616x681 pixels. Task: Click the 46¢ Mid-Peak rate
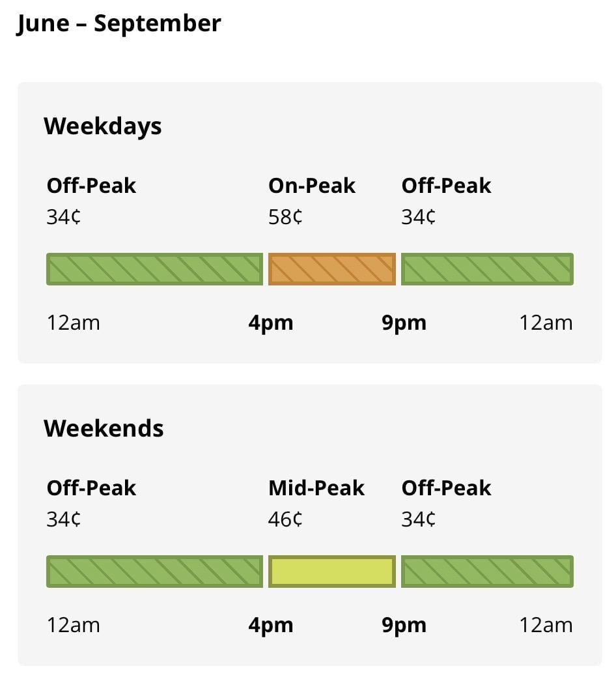[285, 519]
